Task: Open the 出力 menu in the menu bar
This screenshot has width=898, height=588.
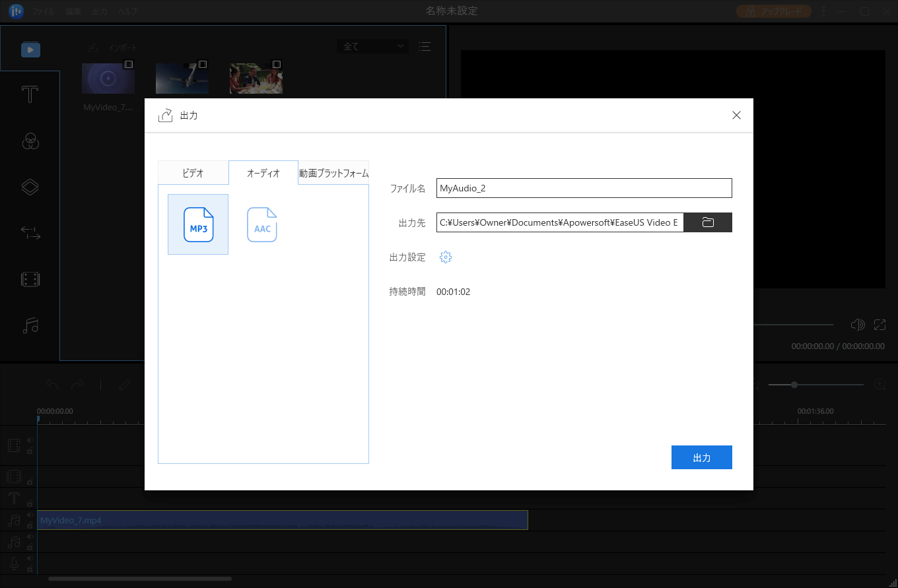Action: [x=100, y=12]
